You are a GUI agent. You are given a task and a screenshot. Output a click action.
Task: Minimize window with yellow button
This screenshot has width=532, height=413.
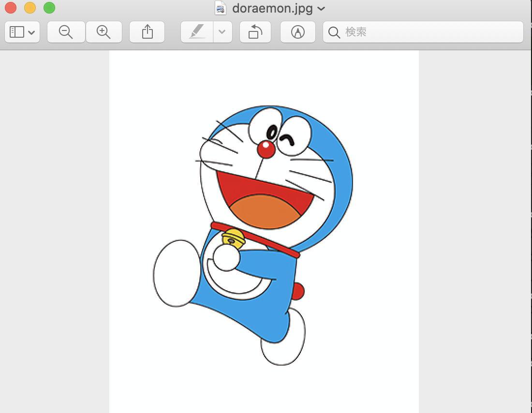click(30, 8)
